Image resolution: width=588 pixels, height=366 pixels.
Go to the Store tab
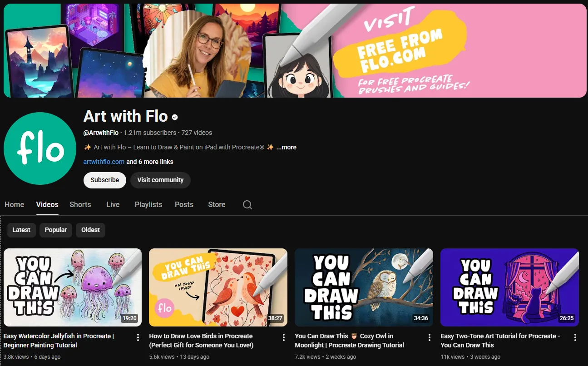[x=217, y=205]
